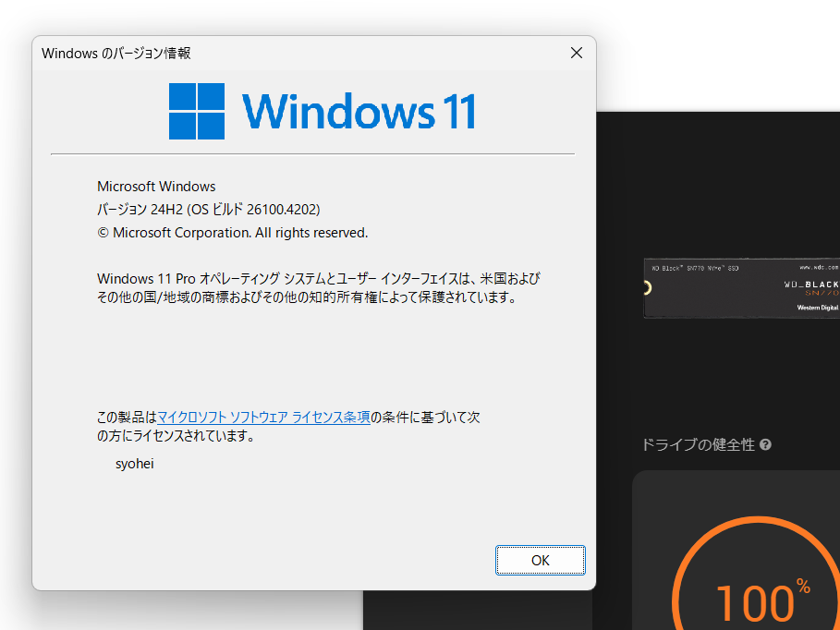Click the www.wdc.com text on SSD label
Screen dimensions: 840x630
tap(818, 267)
